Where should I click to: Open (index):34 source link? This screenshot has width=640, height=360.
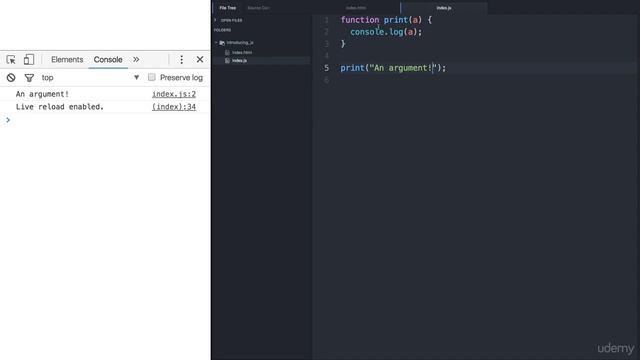pyautogui.click(x=174, y=107)
